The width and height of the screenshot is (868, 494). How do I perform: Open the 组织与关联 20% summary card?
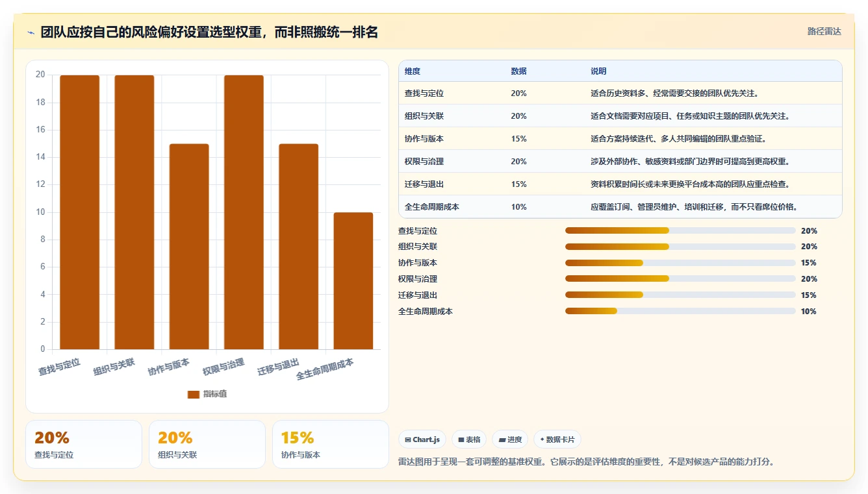click(207, 444)
